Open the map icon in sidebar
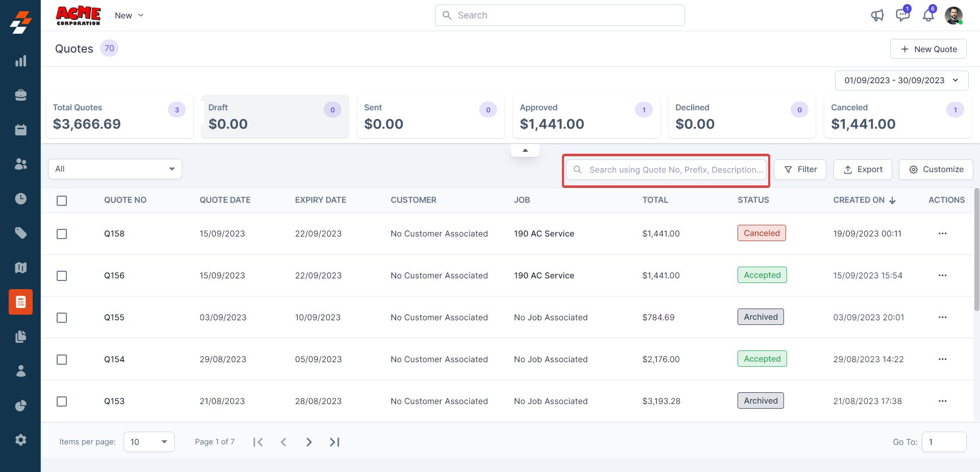Image resolution: width=980 pixels, height=472 pixels. point(20,268)
